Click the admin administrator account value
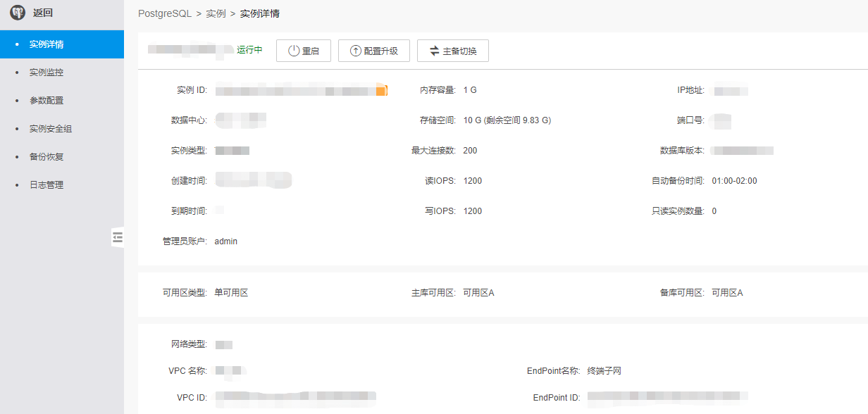The height and width of the screenshot is (414, 868). [226, 241]
